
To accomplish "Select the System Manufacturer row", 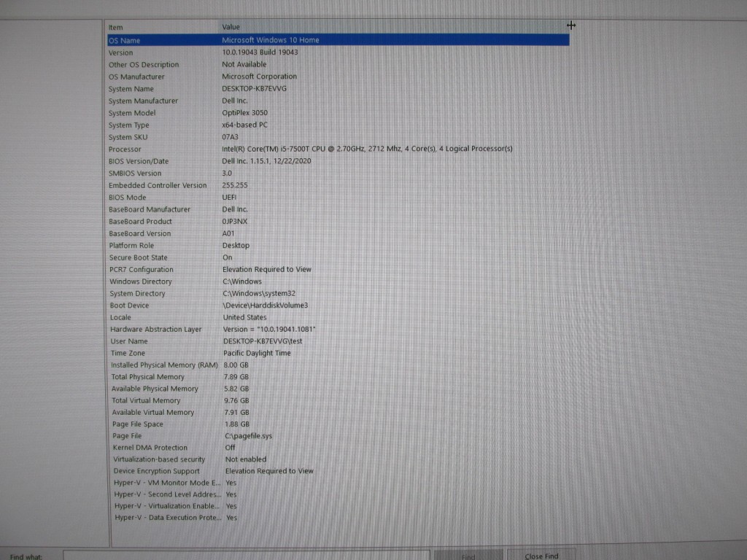I will (x=143, y=101).
